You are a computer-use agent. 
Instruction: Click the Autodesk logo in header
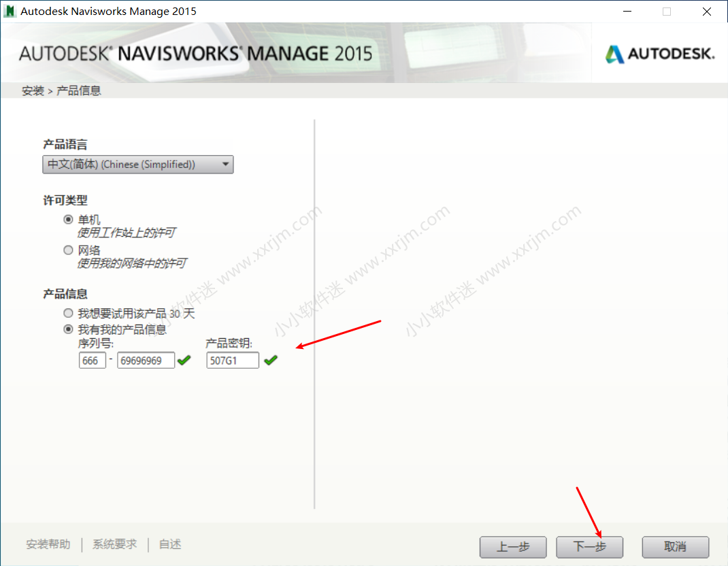point(660,54)
